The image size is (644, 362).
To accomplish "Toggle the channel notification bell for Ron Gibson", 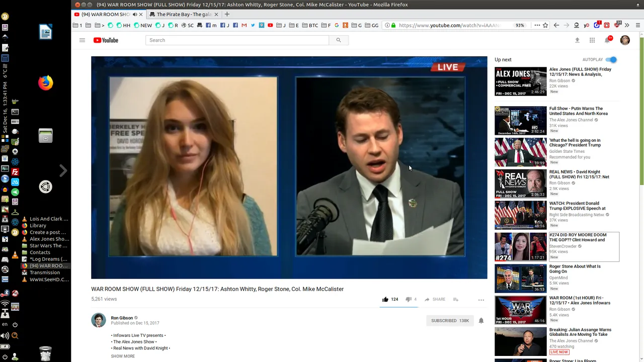I will 481,320.
